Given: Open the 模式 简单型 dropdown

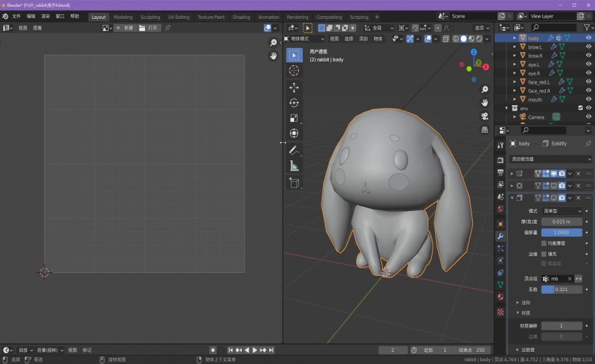Looking at the screenshot, I should [562, 211].
